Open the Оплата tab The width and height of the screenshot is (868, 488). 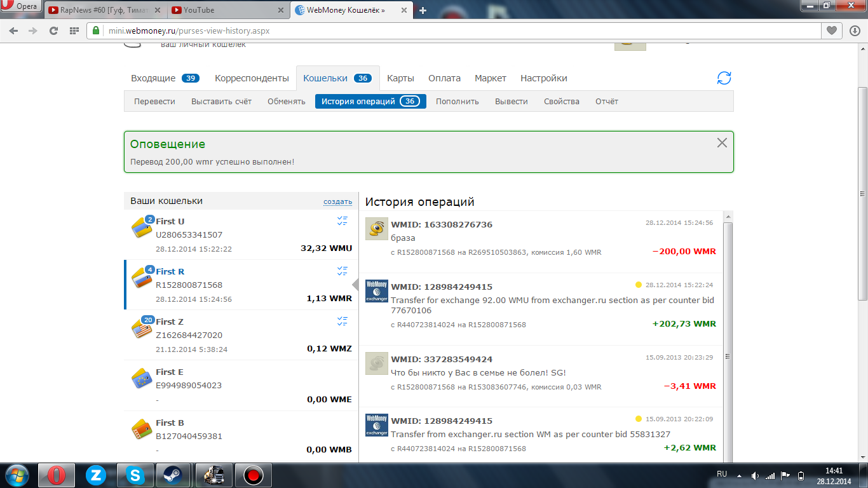click(x=444, y=78)
